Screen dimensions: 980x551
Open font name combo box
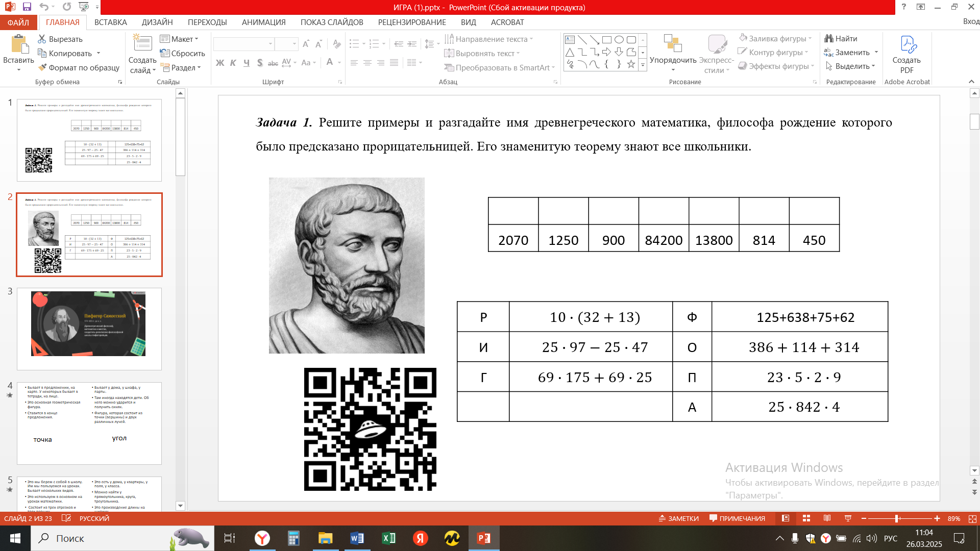click(244, 44)
